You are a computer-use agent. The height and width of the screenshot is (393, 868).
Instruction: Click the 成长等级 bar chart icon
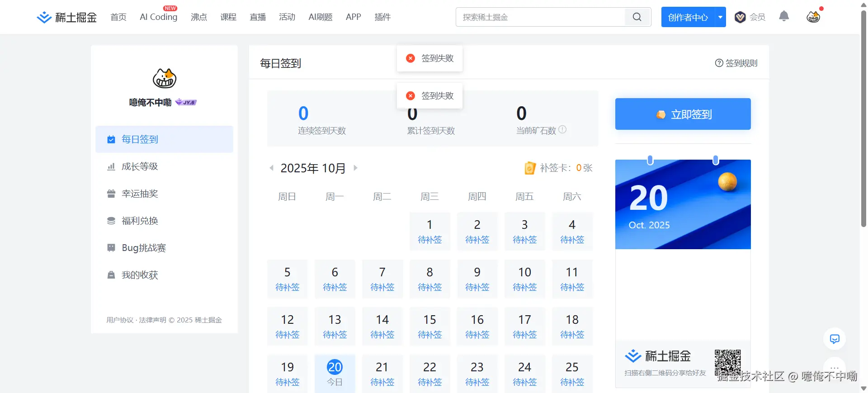coord(111,166)
